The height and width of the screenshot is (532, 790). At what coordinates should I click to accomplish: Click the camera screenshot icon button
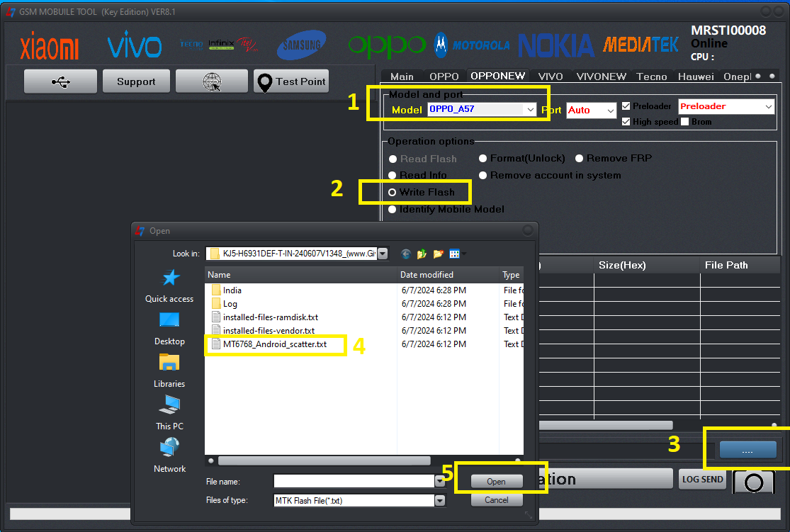(x=754, y=482)
